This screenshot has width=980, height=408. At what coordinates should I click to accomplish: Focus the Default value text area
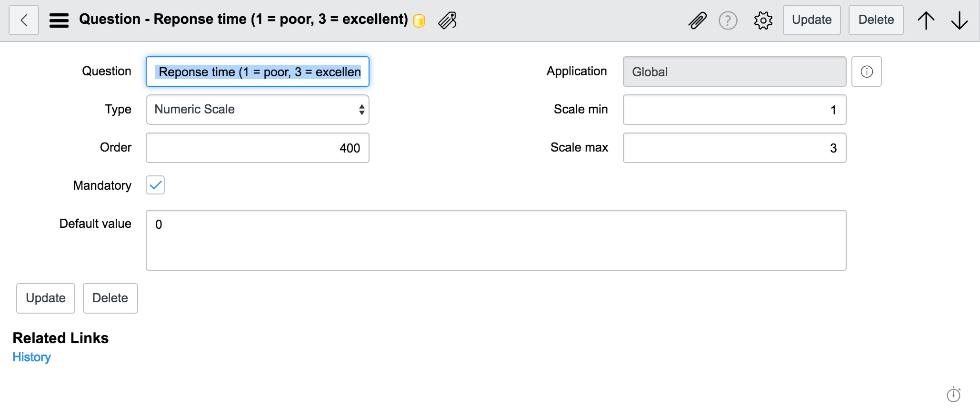[x=496, y=240]
